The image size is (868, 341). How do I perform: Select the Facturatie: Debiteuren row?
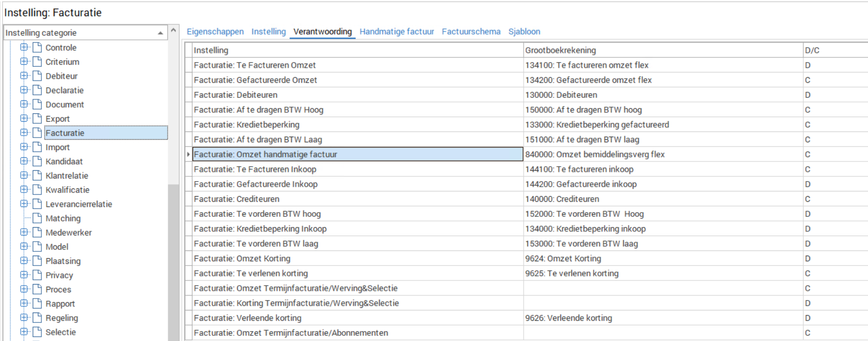point(236,95)
